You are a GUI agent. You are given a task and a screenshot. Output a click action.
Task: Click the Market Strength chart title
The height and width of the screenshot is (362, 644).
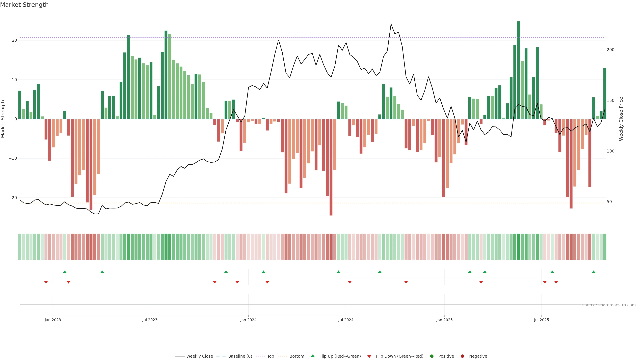click(x=24, y=5)
